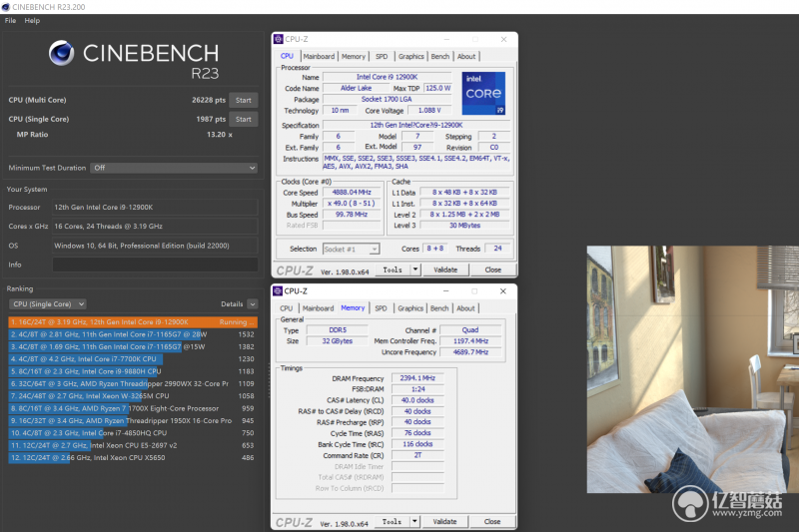Select ranking row Core i7-7700K CPU
This screenshot has width=799, height=532.
[x=133, y=359]
